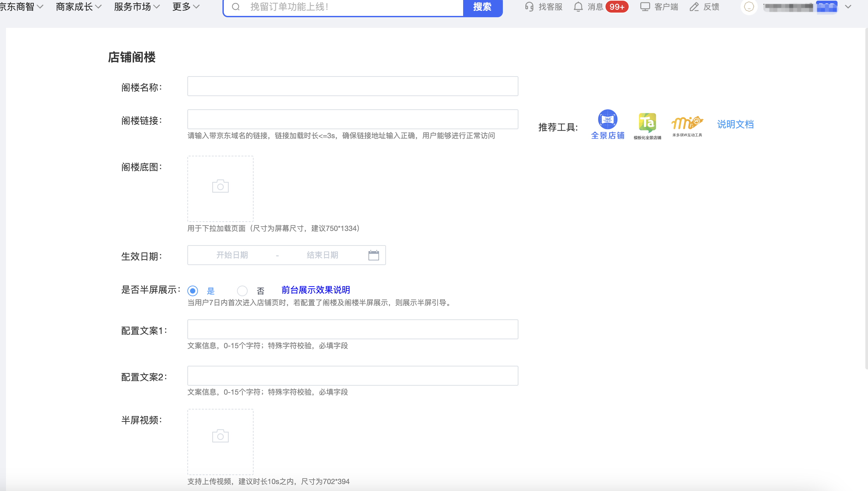868x491 pixels.
Task: Click the 开始日期 date field
Action: (232, 255)
